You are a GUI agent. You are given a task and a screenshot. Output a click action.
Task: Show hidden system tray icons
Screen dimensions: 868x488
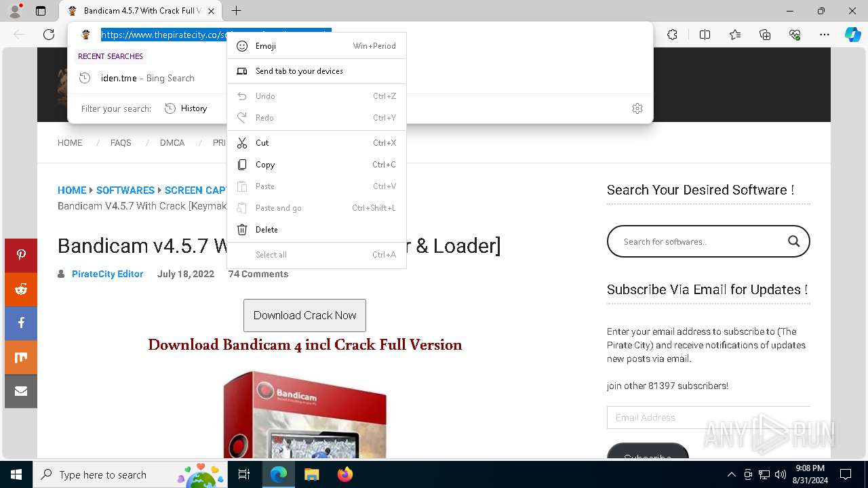point(731,474)
